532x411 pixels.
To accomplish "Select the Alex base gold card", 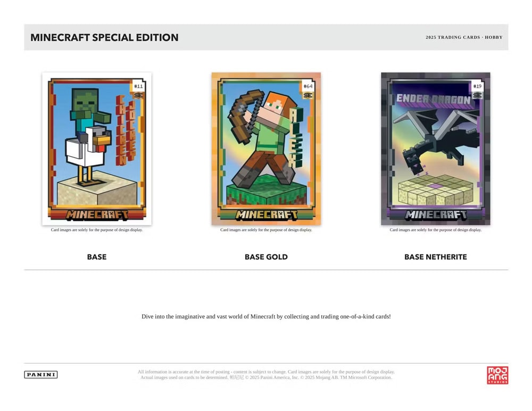I will click(266, 149).
